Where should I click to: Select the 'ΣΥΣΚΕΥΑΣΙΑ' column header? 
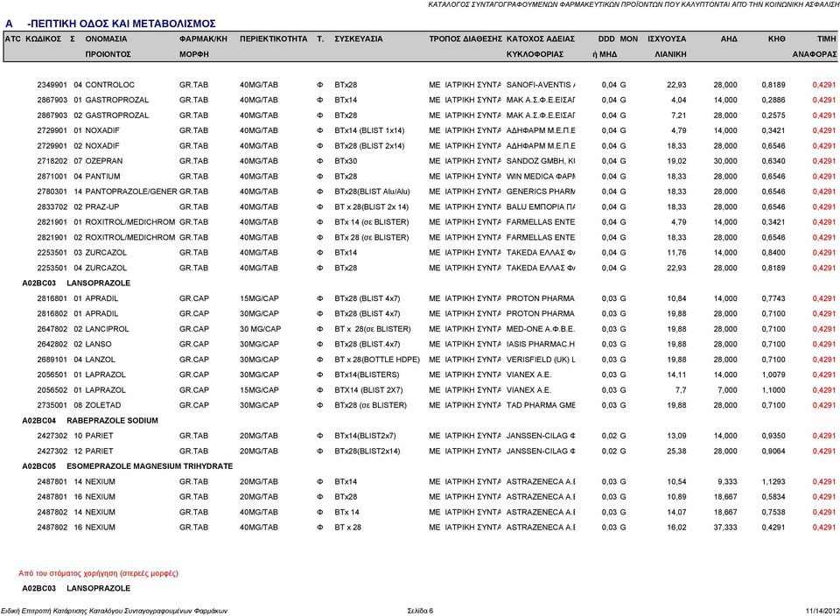pyautogui.click(x=359, y=39)
